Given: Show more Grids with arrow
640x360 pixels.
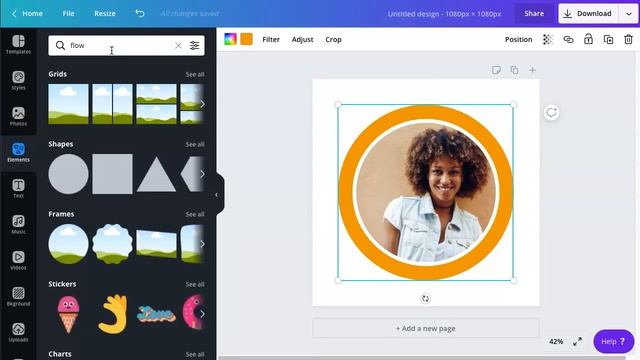Looking at the screenshot, I should tap(202, 104).
